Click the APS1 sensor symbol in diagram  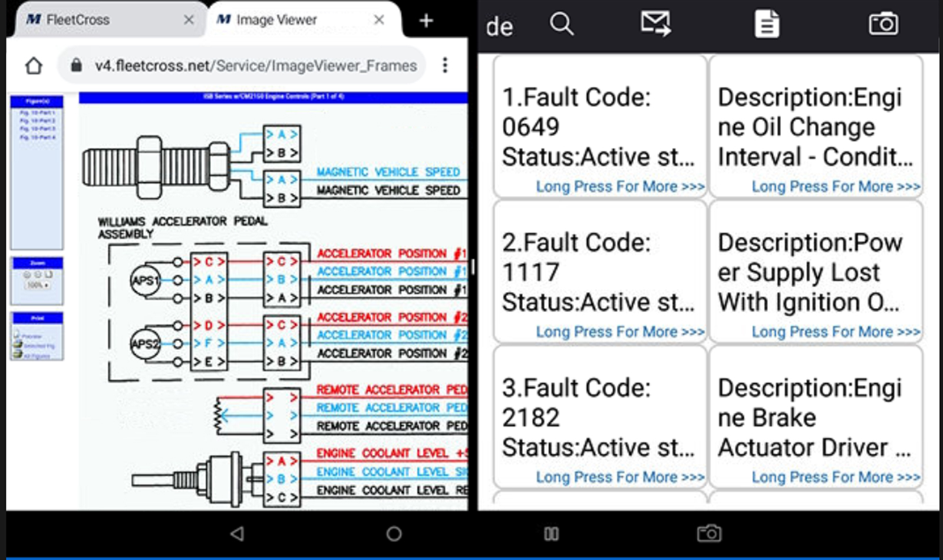pyautogui.click(x=145, y=280)
